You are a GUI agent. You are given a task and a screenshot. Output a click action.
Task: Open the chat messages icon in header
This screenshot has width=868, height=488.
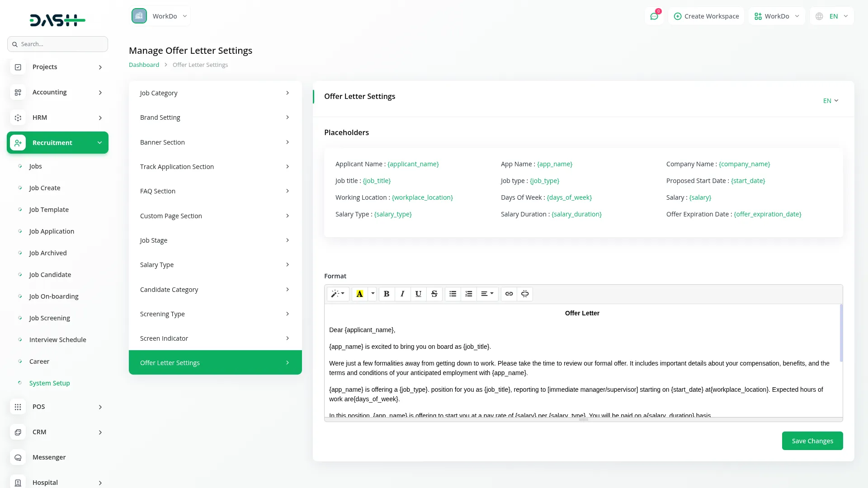[x=654, y=16]
